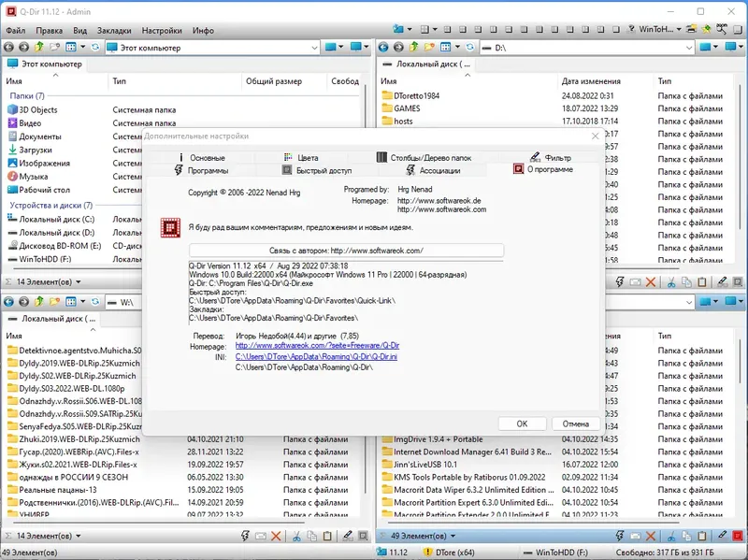Click the red X delete icon in the bottom-left pane status bar
This screenshot has height=560, width=748.
pos(276,536)
